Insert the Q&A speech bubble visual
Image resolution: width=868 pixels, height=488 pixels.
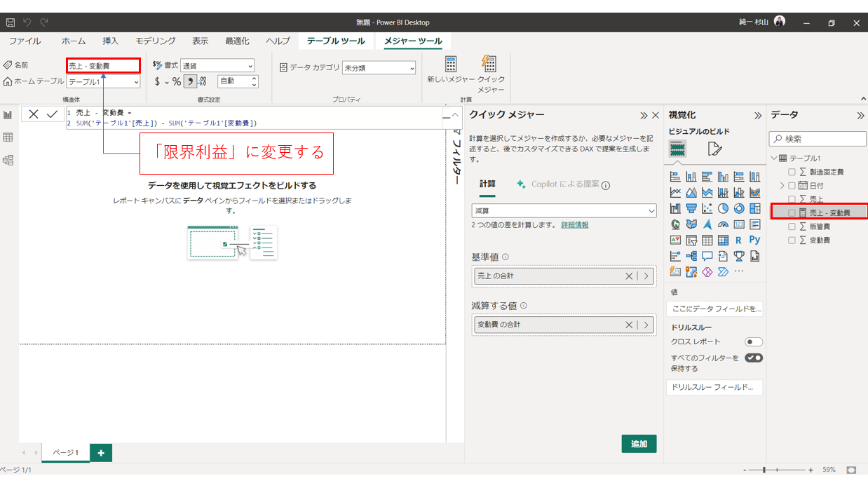[x=707, y=256]
